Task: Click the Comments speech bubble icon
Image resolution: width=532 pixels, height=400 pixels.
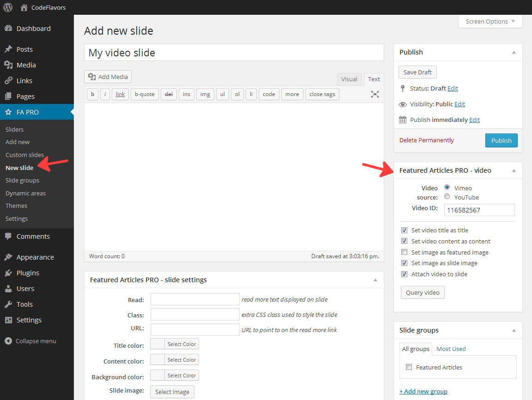Action: [8, 236]
